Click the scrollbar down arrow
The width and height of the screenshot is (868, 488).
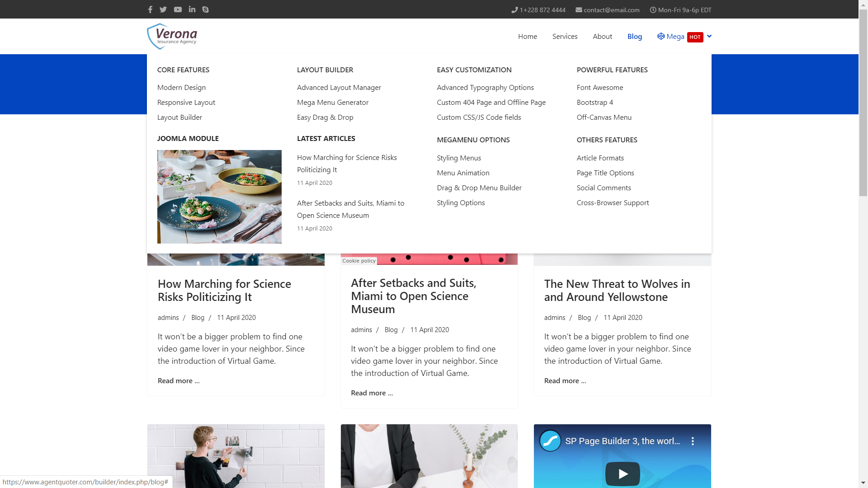tap(863, 483)
